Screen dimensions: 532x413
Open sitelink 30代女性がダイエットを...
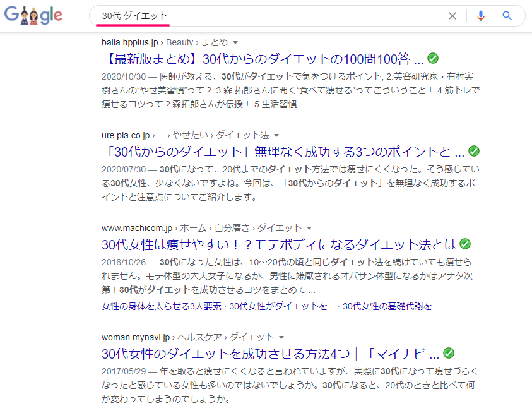[281, 306]
